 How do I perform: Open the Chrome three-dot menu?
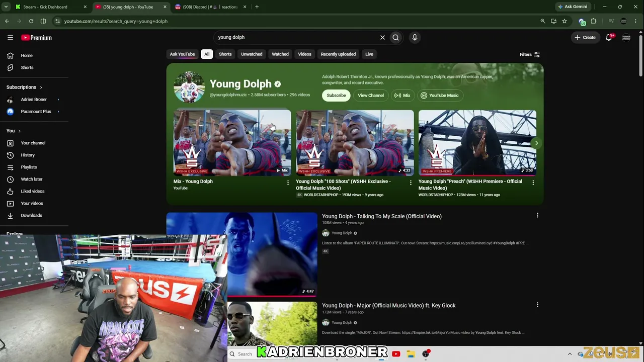click(x=636, y=21)
